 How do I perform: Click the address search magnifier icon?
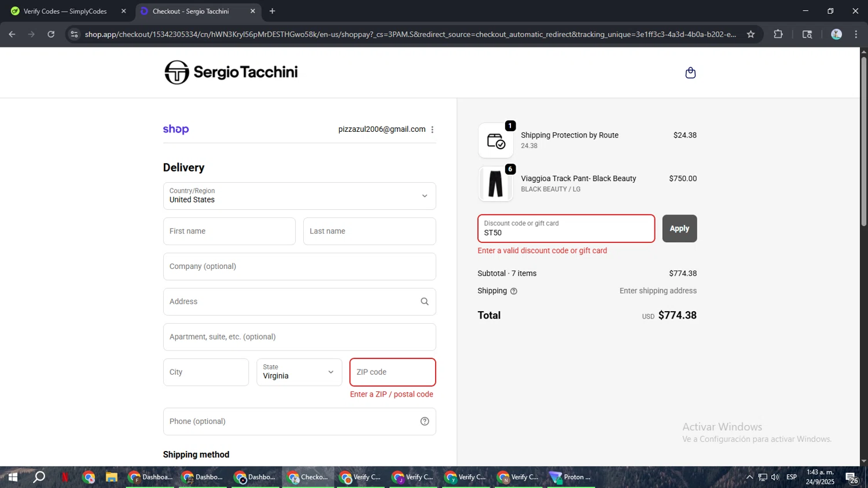point(425,302)
